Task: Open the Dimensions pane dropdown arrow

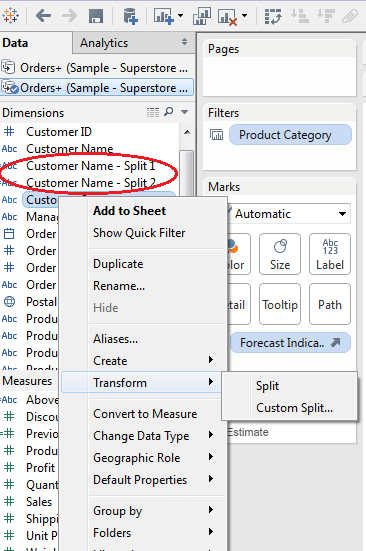Action: 184,112
